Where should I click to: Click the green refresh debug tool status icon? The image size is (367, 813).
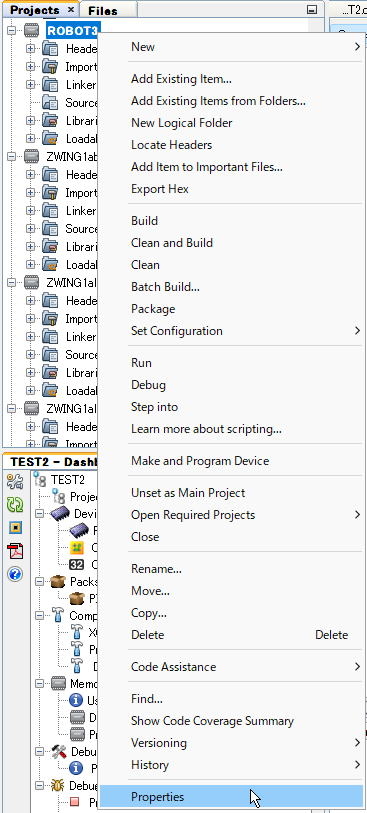tap(15, 504)
